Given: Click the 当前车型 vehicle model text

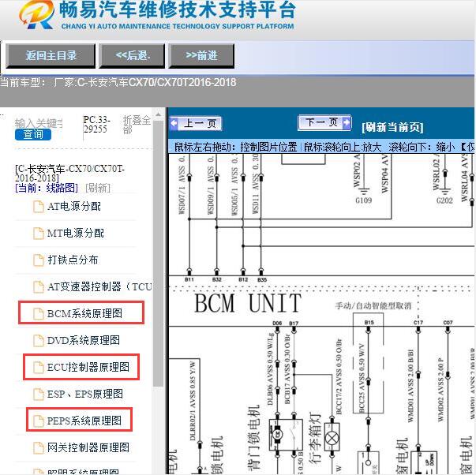Looking at the screenshot, I should click(x=118, y=82).
